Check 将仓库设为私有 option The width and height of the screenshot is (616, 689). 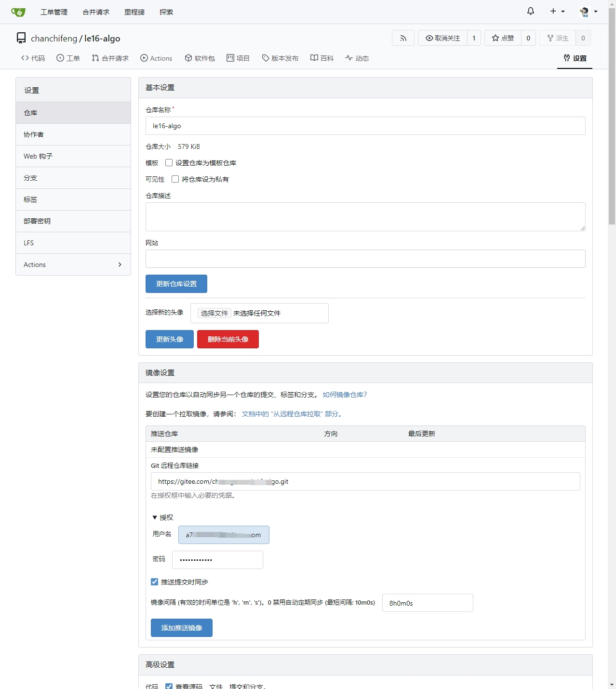(x=175, y=179)
